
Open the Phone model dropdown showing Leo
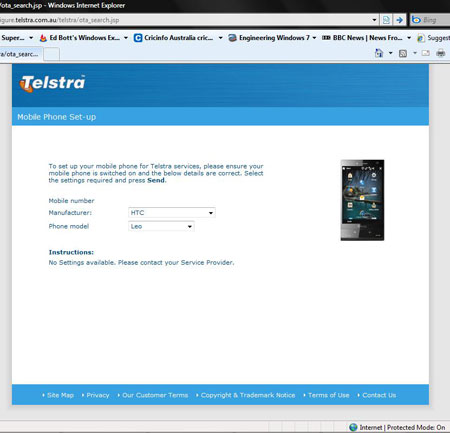pos(161,226)
